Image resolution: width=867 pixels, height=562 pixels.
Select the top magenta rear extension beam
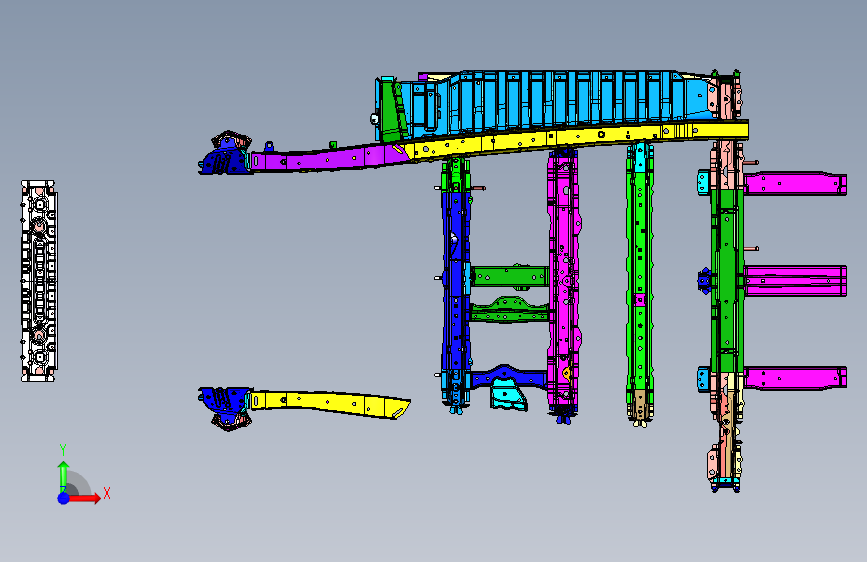click(795, 184)
